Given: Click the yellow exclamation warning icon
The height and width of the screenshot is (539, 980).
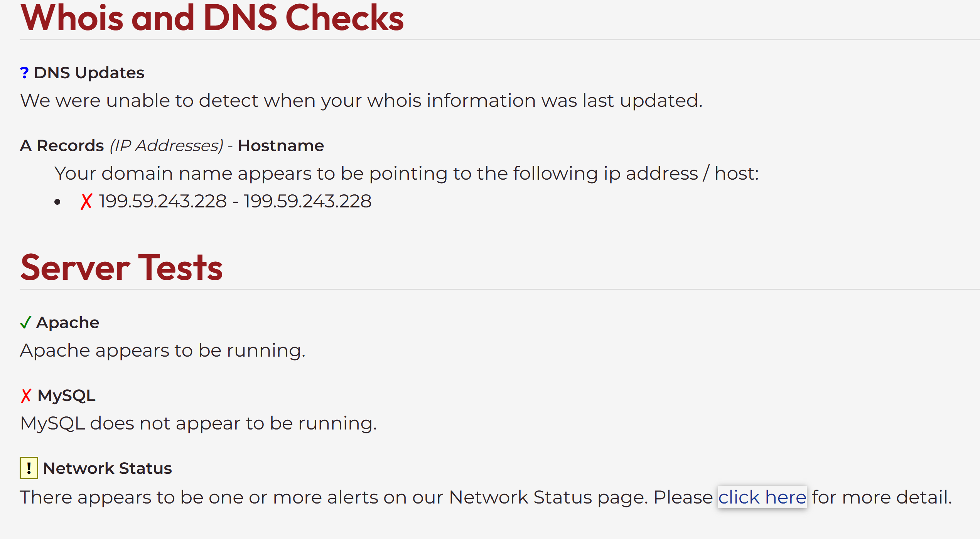Looking at the screenshot, I should click(x=29, y=468).
